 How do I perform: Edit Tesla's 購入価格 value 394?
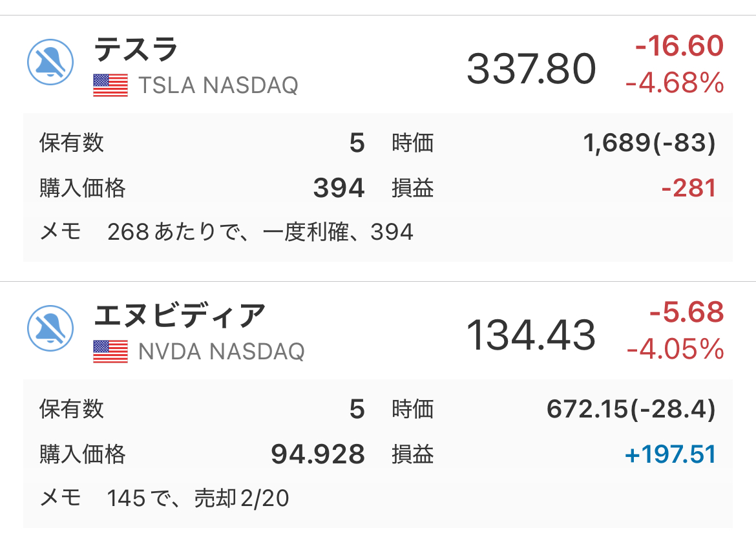tap(339, 187)
